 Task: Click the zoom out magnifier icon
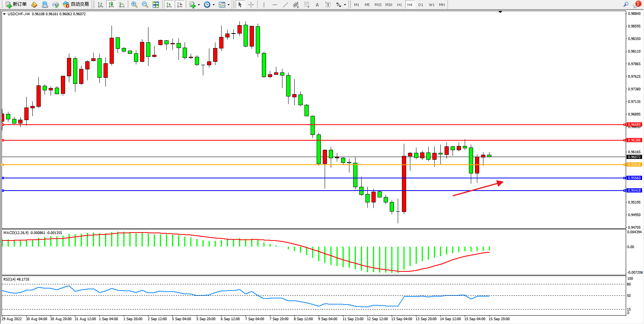coord(145,5)
